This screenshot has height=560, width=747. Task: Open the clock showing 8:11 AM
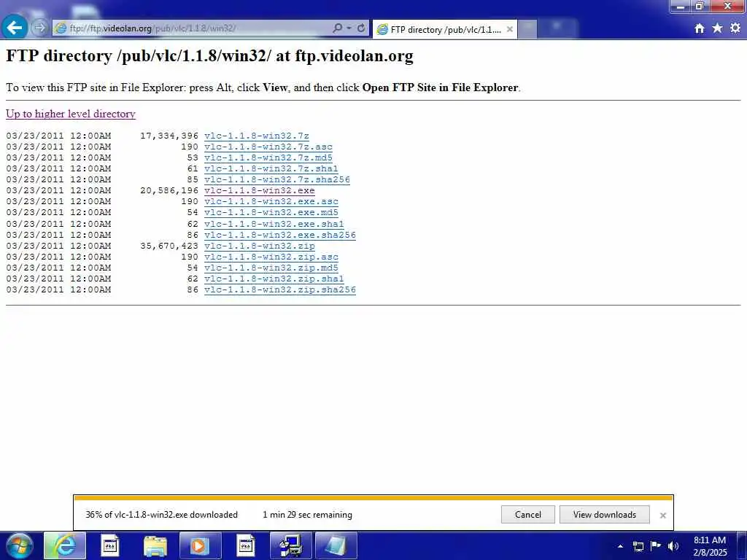(x=710, y=545)
